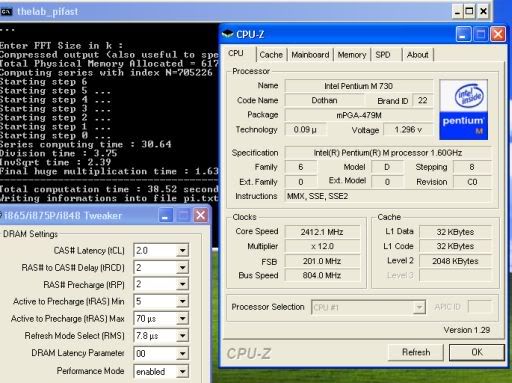
Task: Close the i865/i875P/i848 Tweaker window
Action: point(201,215)
